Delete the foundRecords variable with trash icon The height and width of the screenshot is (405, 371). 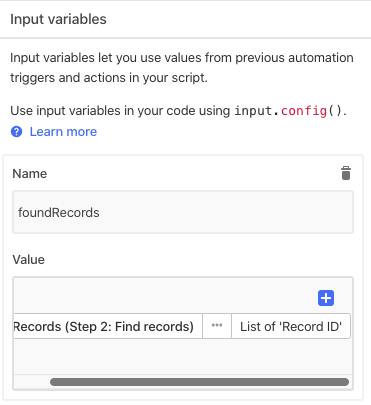tap(346, 173)
